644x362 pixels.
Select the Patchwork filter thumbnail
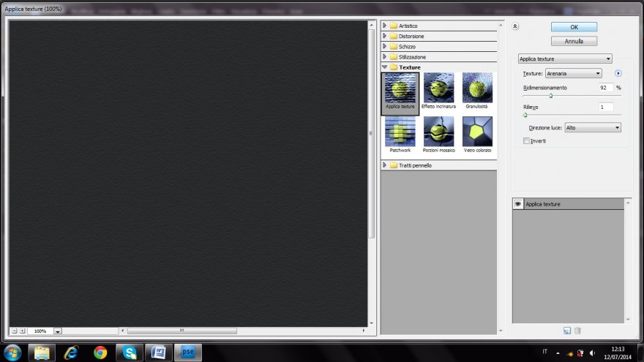[x=400, y=131]
